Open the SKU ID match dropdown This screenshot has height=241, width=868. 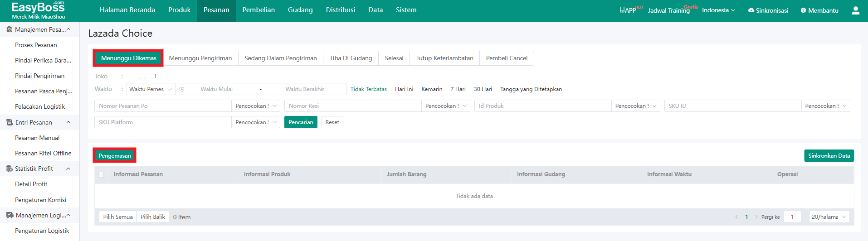(x=826, y=106)
